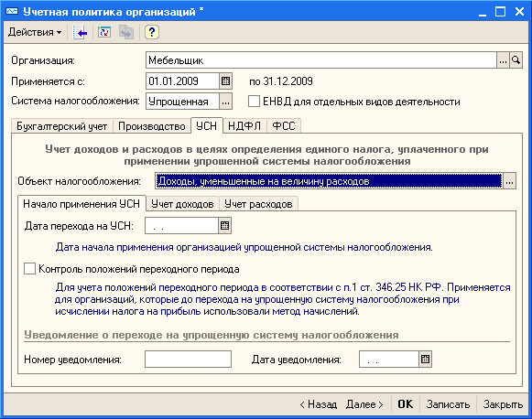The width and height of the screenshot is (532, 419).
Task: Open calendar for Применяется с date
Action: tap(225, 81)
